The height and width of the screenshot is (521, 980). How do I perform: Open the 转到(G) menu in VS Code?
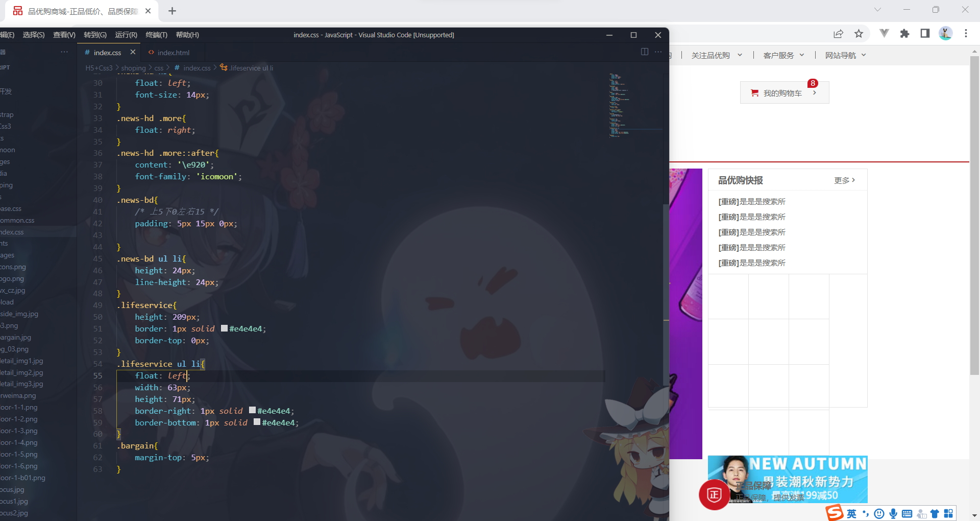tap(95, 35)
